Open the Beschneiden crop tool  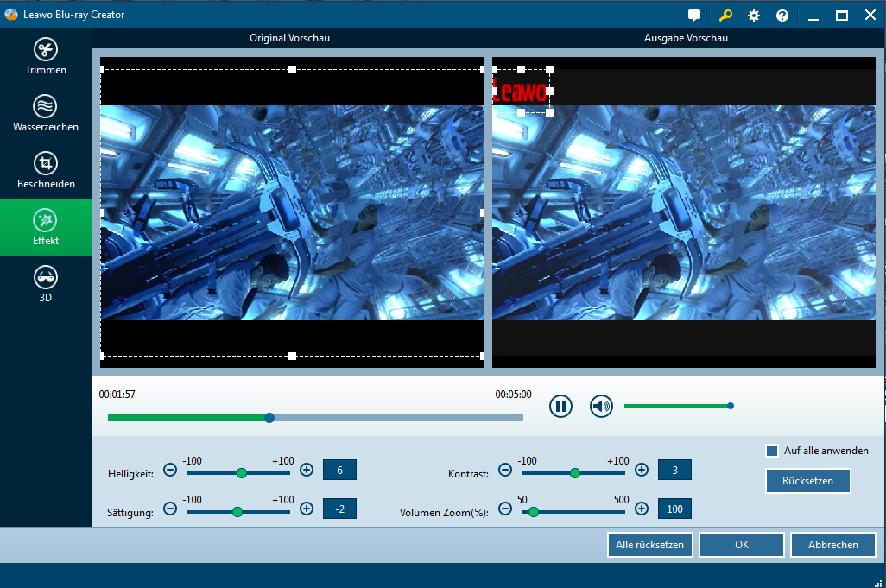coord(45,170)
